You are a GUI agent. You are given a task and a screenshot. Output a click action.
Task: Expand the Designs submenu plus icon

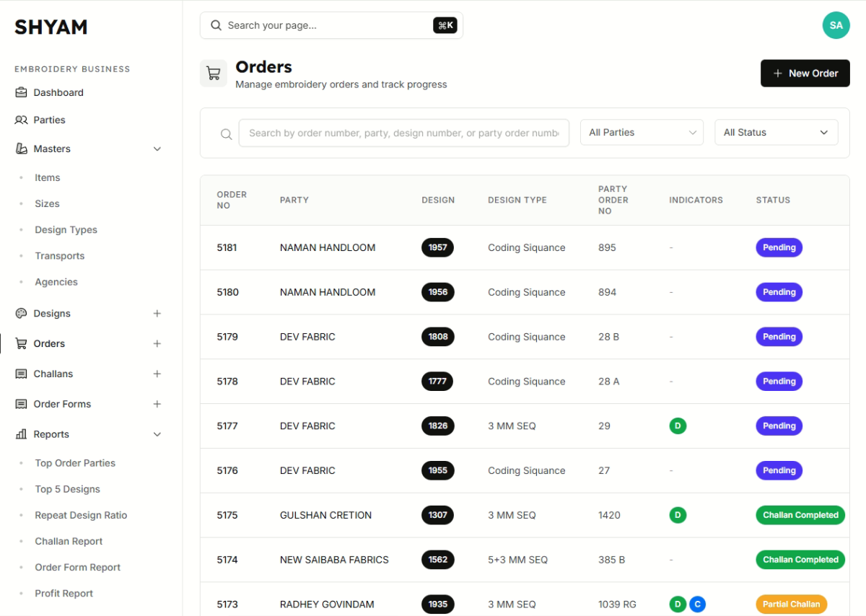(x=157, y=314)
